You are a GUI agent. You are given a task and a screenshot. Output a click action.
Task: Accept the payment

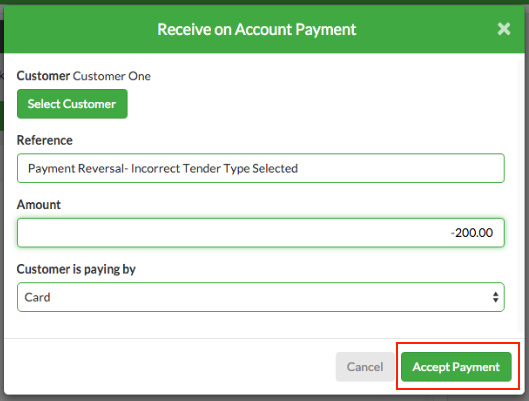point(456,367)
